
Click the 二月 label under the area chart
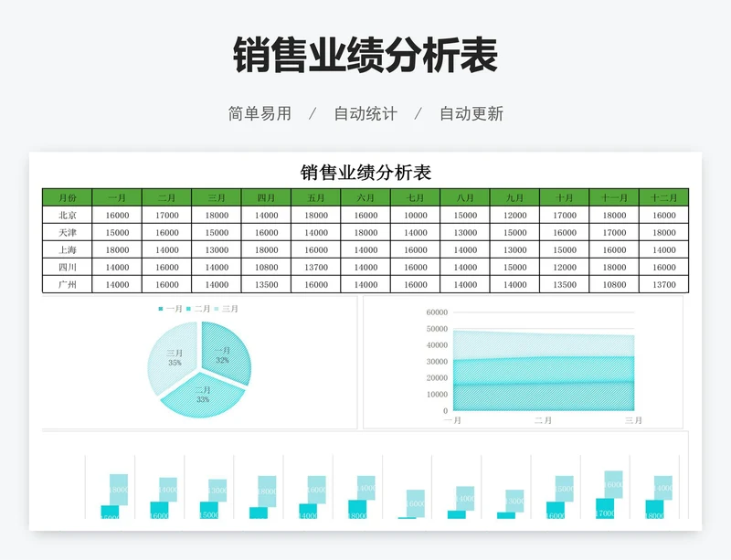543,420
